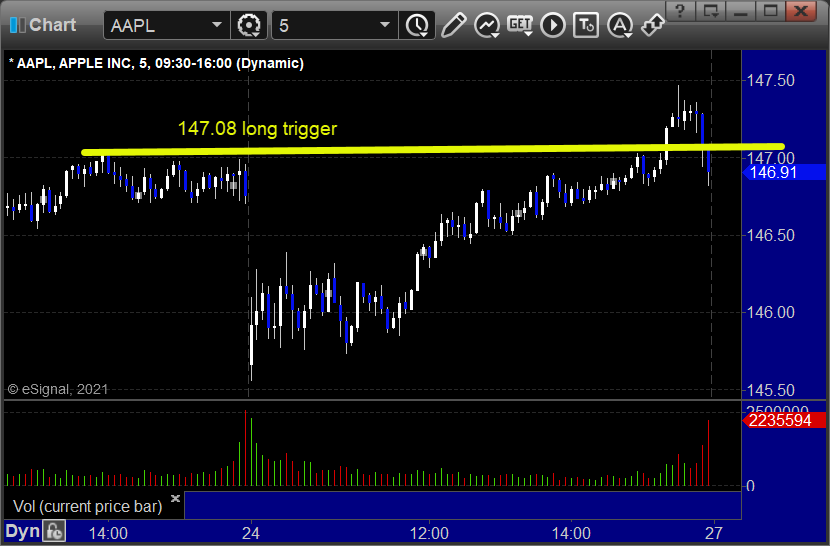Click the Dyn scaling button
The width and height of the screenshot is (830, 546).
(x=22, y=531)
